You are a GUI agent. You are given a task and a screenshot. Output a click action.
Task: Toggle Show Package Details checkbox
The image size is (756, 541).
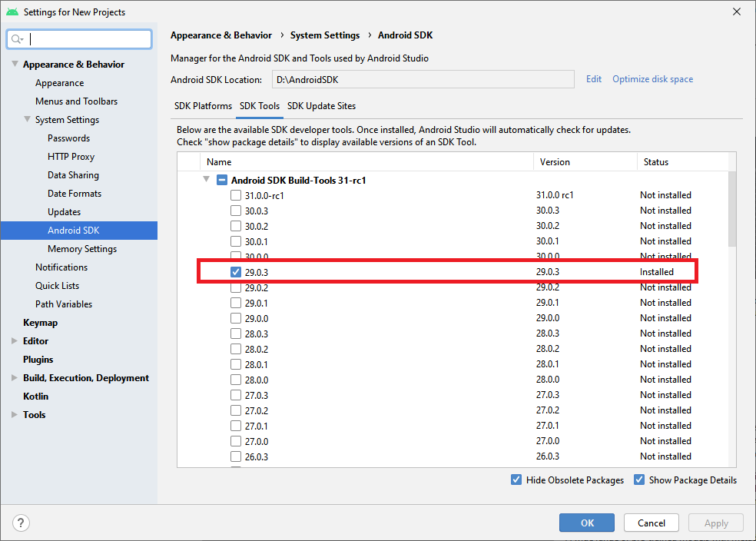pyautogui.click(x=639, y=480)
